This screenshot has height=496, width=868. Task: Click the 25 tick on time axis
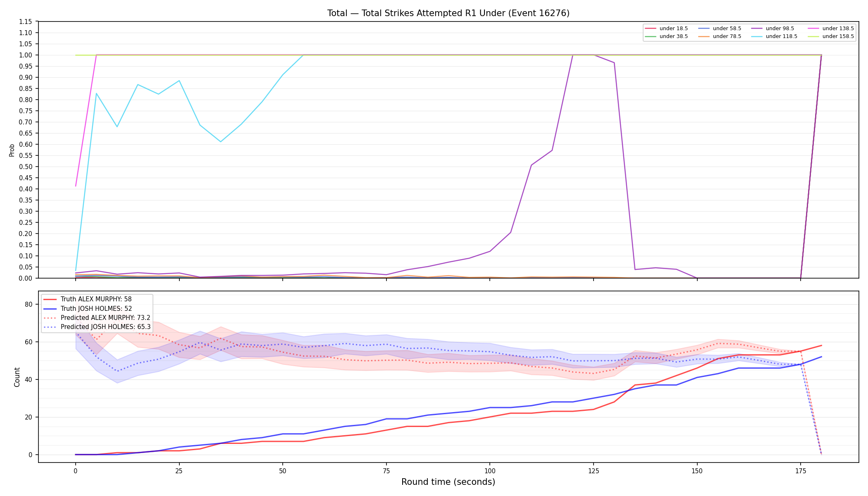(179, 470)
